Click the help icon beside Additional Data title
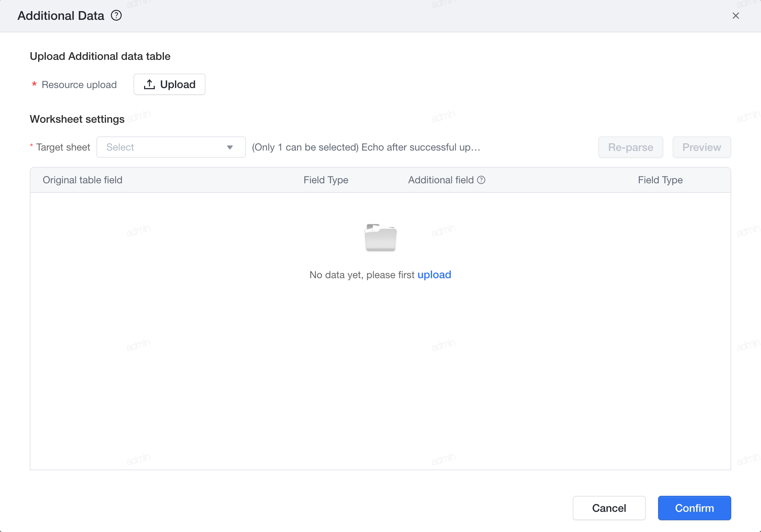761x532 pixels. point(116,16)
